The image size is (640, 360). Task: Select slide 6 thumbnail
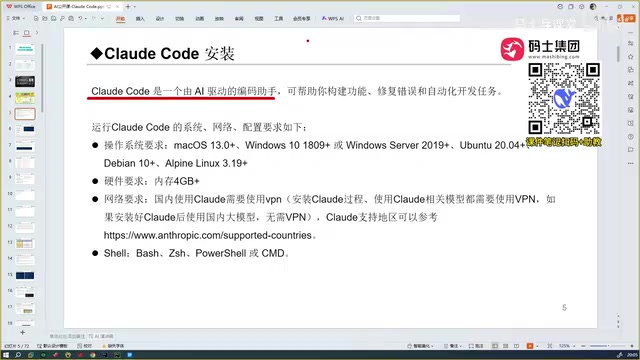click(25, 130)
